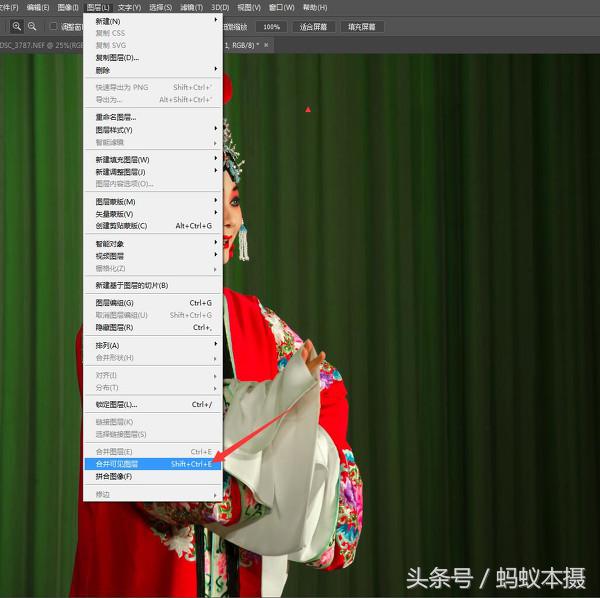Screen dimensions: 600x598
Task: Click the greyed 导出为... entry
Action: (153, 99)
